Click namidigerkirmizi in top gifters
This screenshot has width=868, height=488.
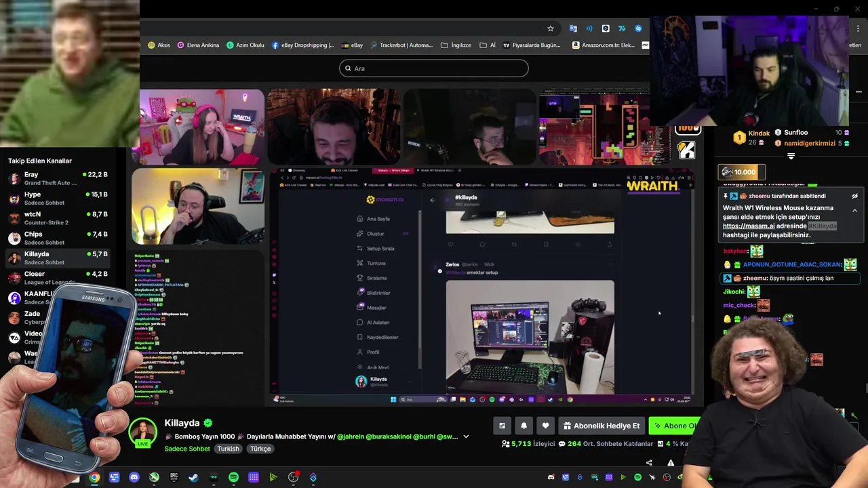tap(809, 144)
